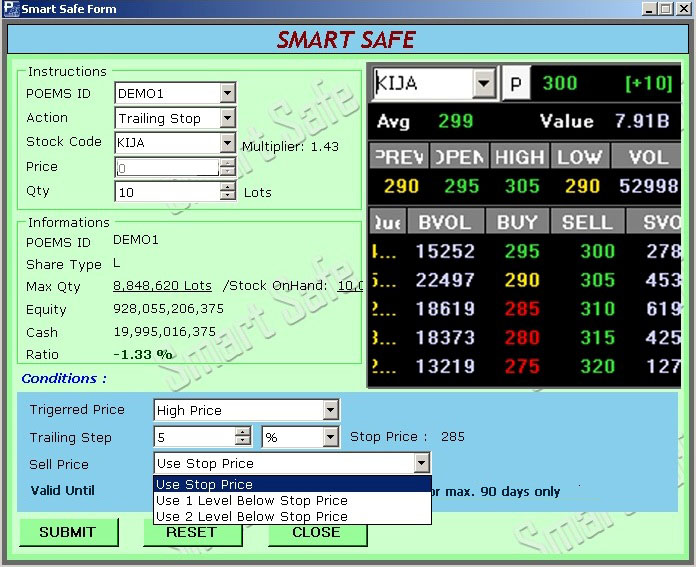The image size is (696, 567).
Task: Open the Trigerred Price dropdown arrow
Action: 330,410
